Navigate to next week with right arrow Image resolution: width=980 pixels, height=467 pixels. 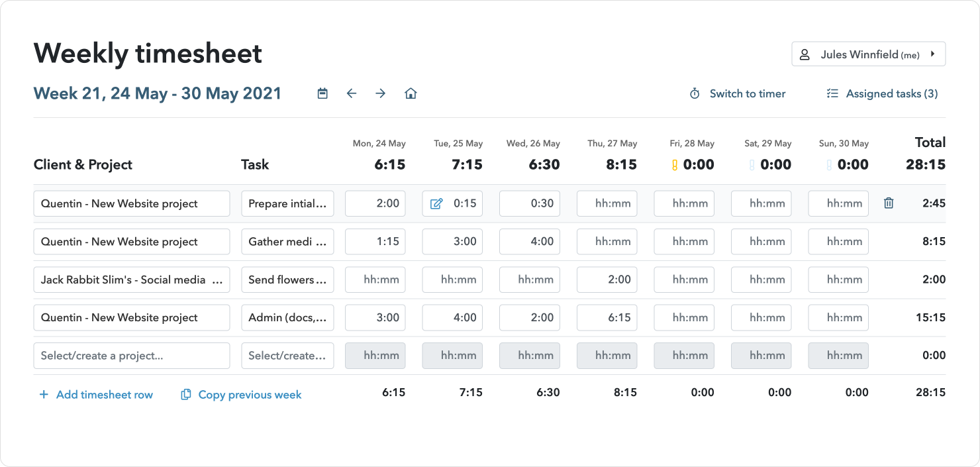(x=381, y=93)
